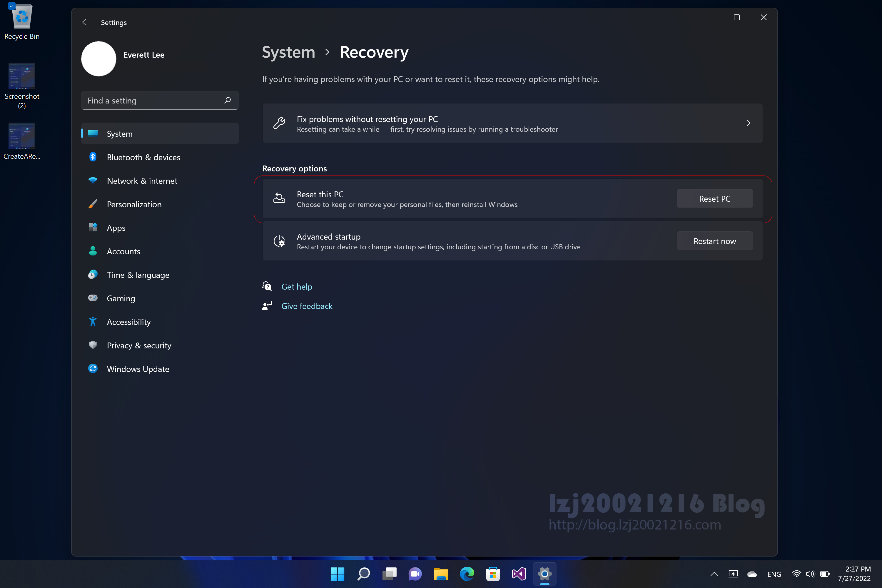Viewport: 882px width, 588px height.
Task: Click the search magnifier in Find a setting
Action: [227, 100]
